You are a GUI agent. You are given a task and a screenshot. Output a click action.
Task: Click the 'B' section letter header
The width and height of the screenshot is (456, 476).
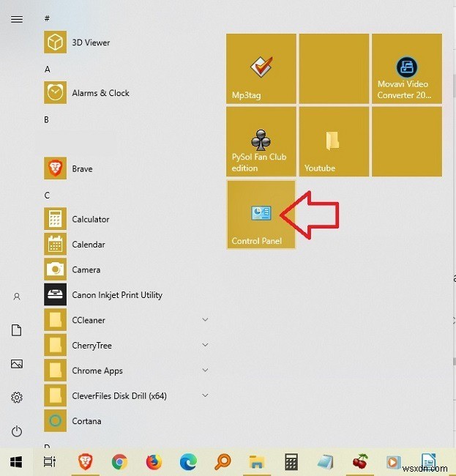click(46, 119)
